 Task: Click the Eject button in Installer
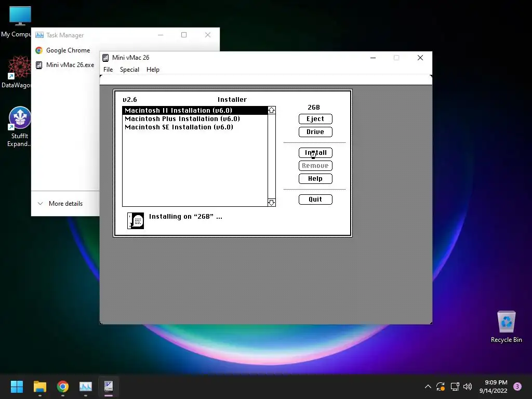[315, 119]
